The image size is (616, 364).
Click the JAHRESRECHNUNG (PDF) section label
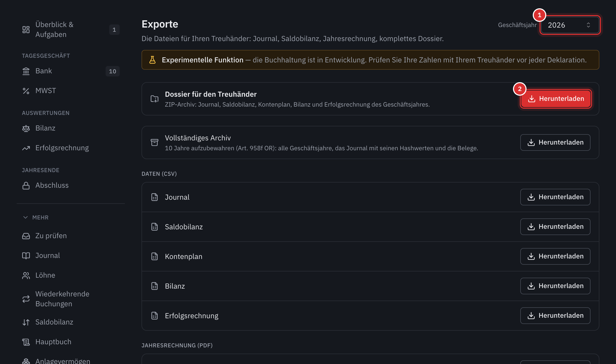click(177, 345)
